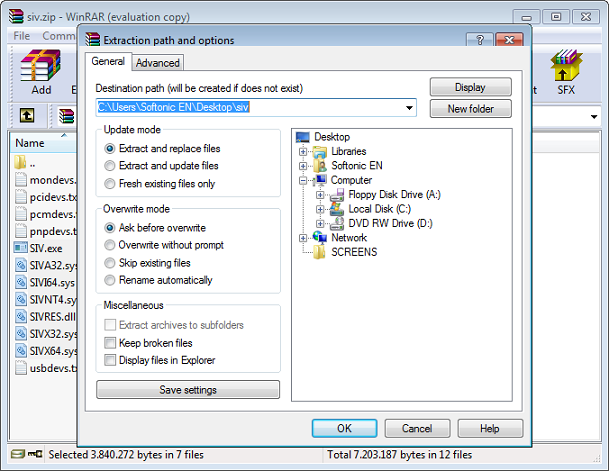This screenshot has width=609, height=471.
Task: Open the address bar dropdown in WinRAR window
Action: point(594,116)
